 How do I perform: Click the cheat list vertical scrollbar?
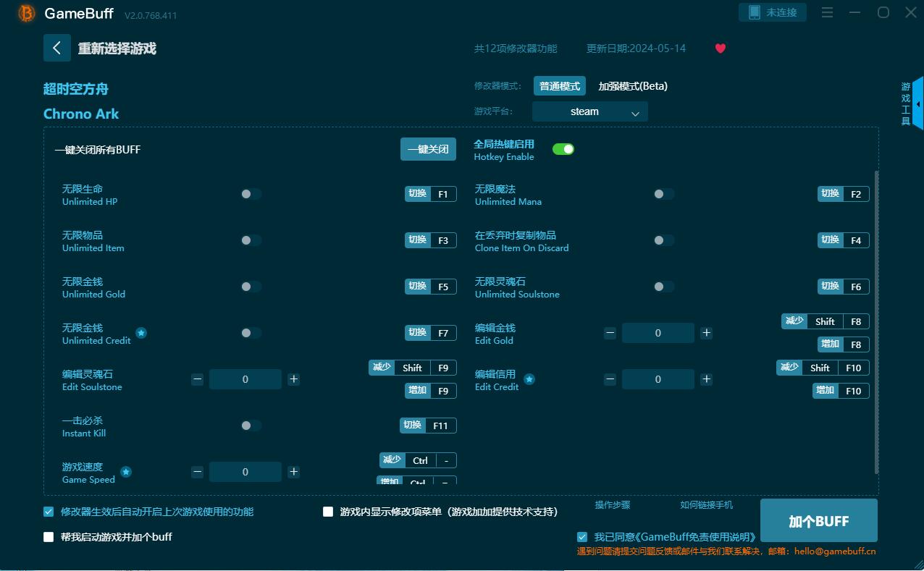pos(877,322)
